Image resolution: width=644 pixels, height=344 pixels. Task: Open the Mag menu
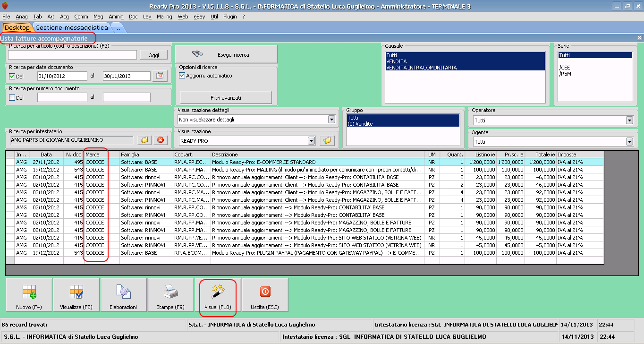coord(98,17)
